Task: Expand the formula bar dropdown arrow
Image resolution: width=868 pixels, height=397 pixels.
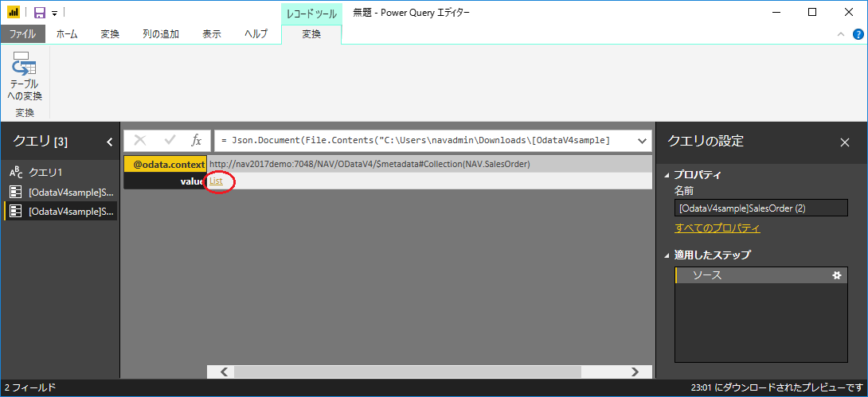Action: pos(642,141)
